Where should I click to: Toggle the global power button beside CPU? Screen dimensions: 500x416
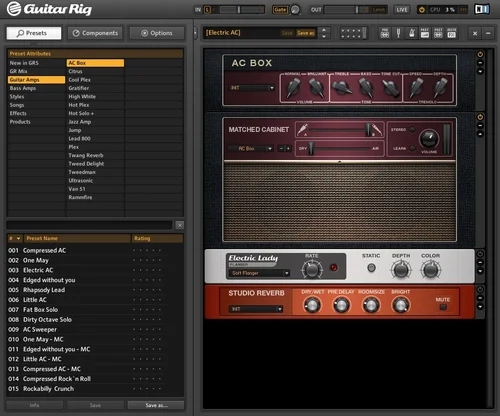[x=422, y=10]
